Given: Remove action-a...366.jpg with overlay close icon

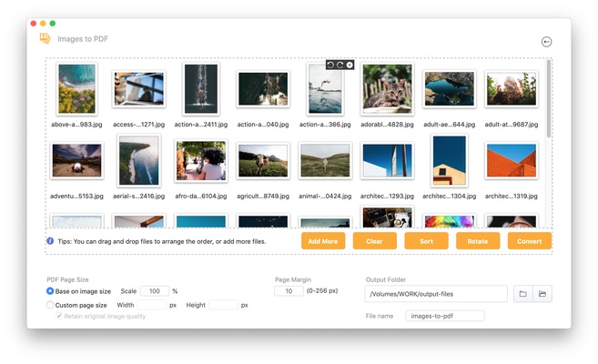Looking at the screenshot, I should (x=350, y=66).
